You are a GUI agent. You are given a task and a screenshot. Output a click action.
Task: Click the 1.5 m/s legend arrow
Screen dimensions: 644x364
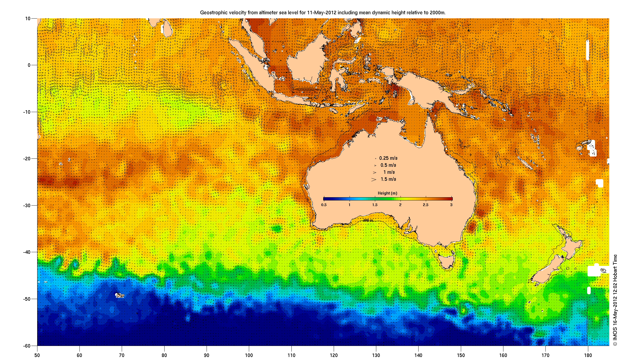(374, 179)
